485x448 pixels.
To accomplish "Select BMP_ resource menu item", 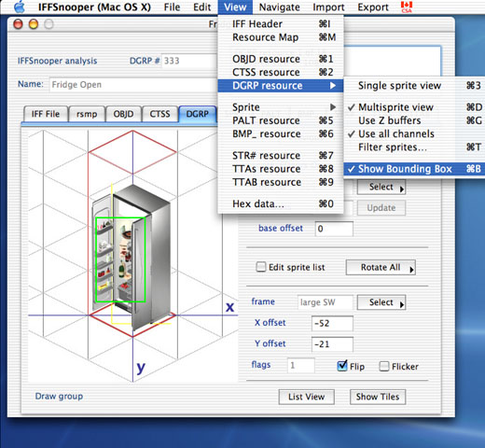I will pos(281,134).
